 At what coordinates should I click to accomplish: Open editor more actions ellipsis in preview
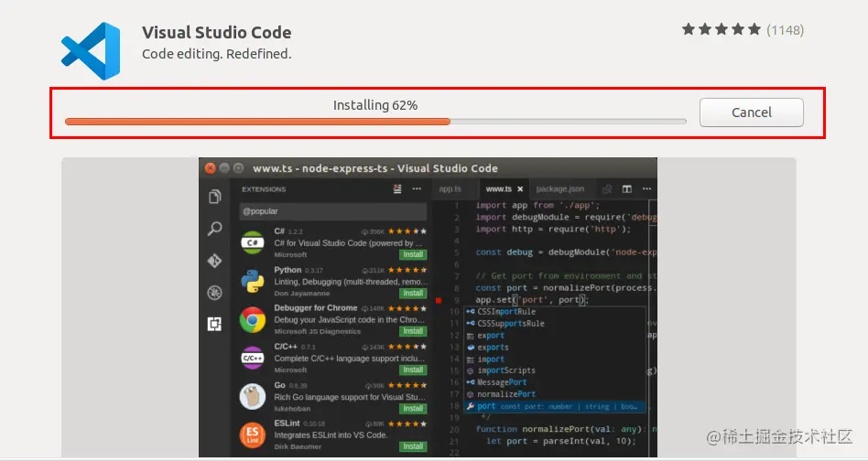click(x=646, y=189)
